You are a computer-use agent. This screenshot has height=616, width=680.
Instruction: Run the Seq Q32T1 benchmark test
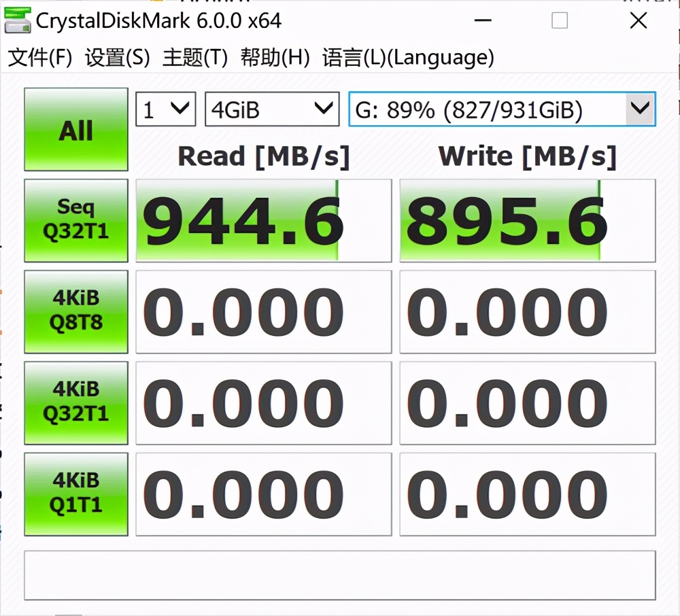point(75,220)
